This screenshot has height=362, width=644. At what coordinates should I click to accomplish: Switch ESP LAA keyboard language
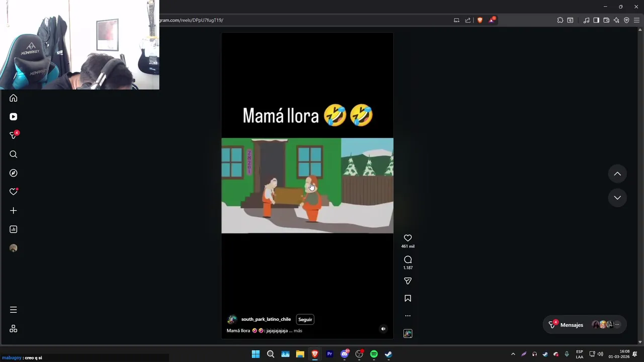coord(580,354)
